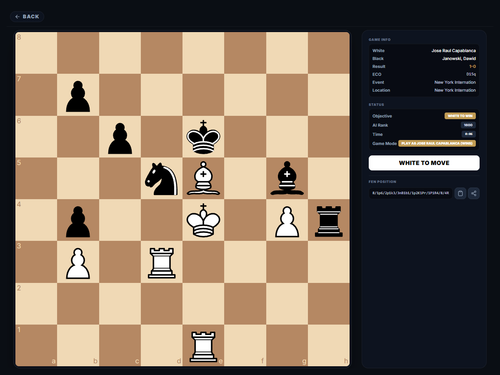Click the ECO code value
Screen dimensions: 500x375
coord(471,74)
